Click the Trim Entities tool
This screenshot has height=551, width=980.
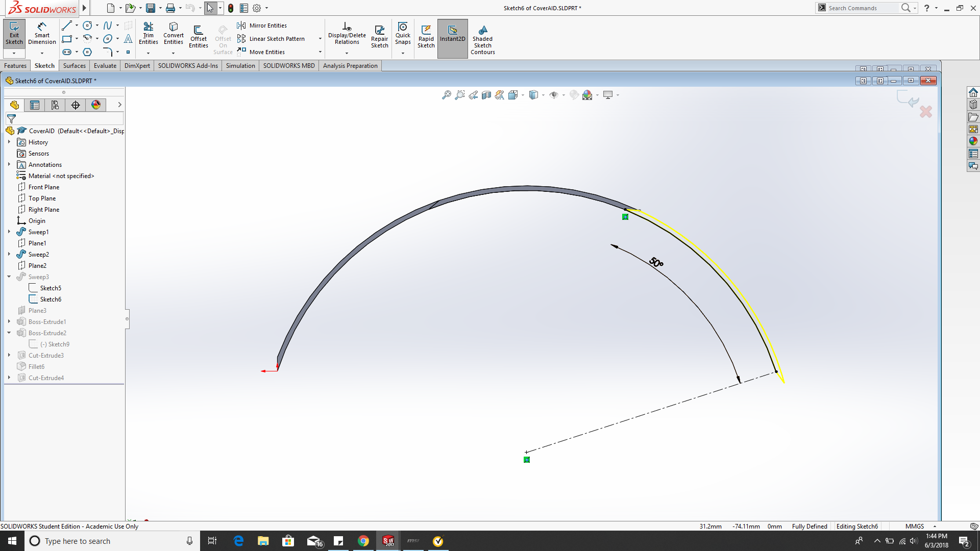point(148,35)
